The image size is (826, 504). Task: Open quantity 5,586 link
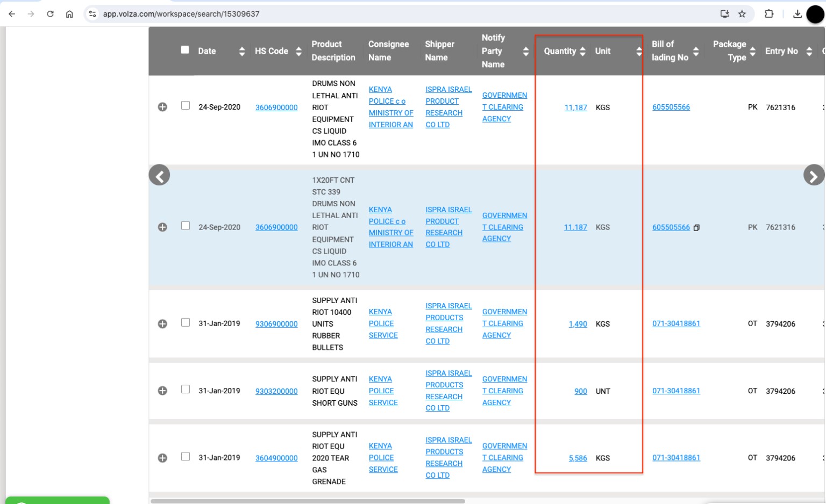point(578,458)
